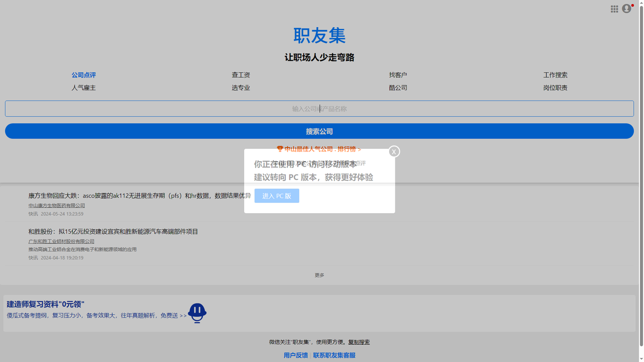Open the 酷公司 menu item
This screenshot has height=362, width=644.
[x=398, y=88]
